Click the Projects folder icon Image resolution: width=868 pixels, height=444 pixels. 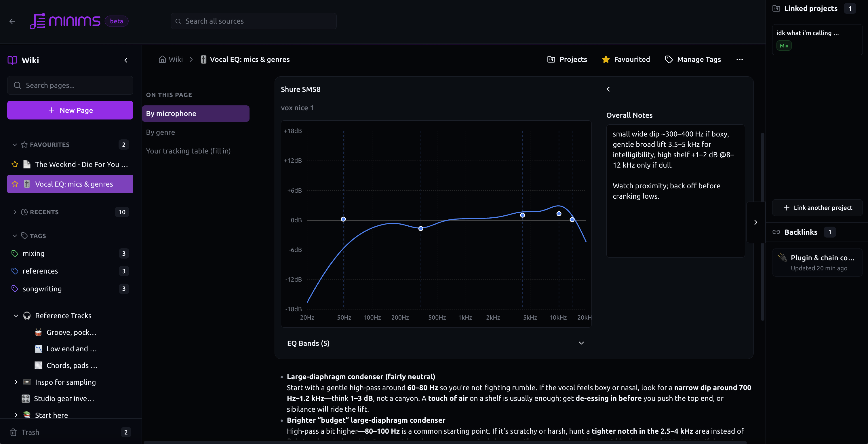pos(551,59)
